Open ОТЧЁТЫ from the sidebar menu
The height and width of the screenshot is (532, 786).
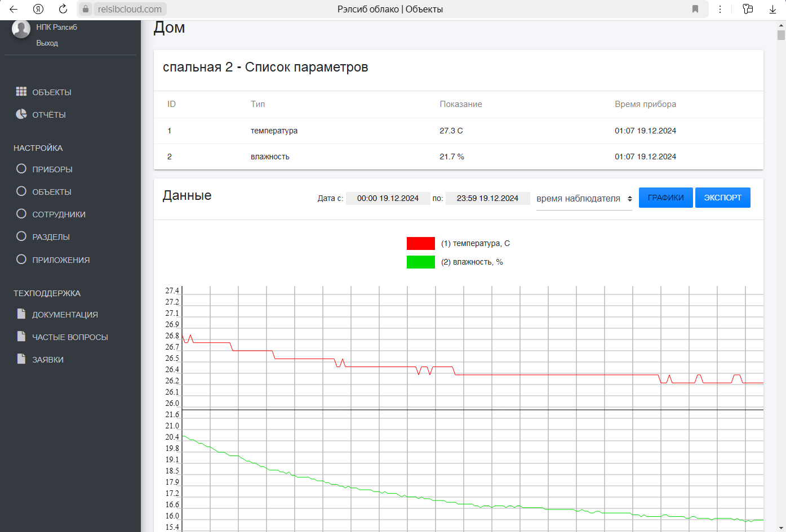click(49, 115)
